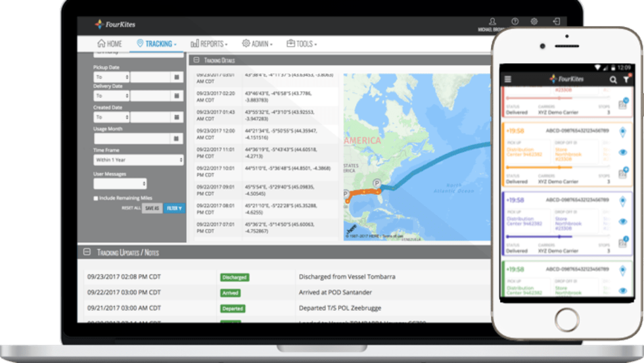
Task: Enable Include Remaining Miles checkbox
Action: tap(97, 198)
